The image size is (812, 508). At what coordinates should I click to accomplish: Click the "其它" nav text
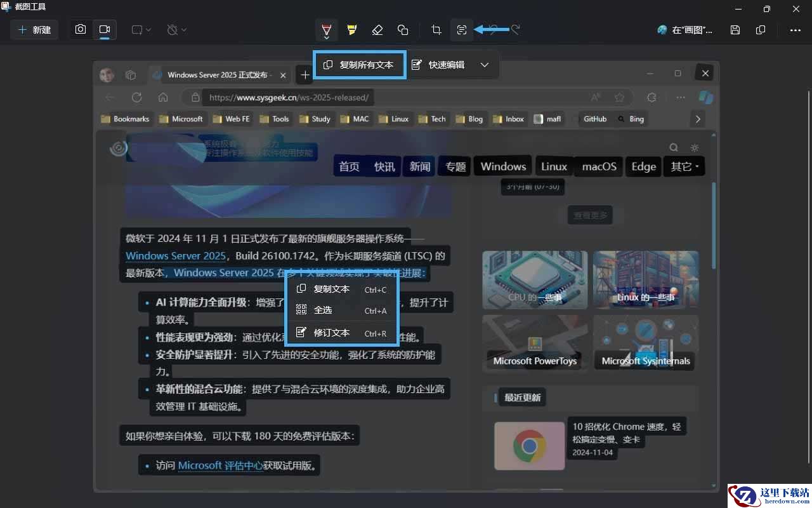[x=682, y=167]
